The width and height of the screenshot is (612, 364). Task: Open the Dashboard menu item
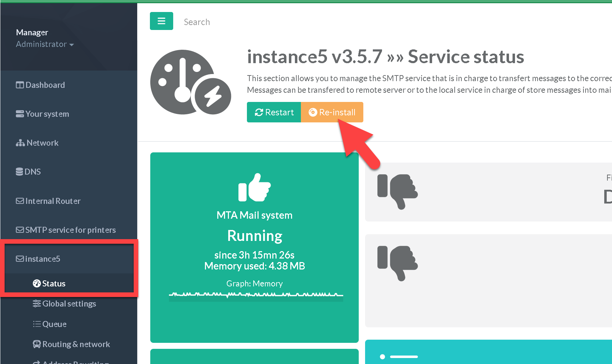(x=45, y=85)
